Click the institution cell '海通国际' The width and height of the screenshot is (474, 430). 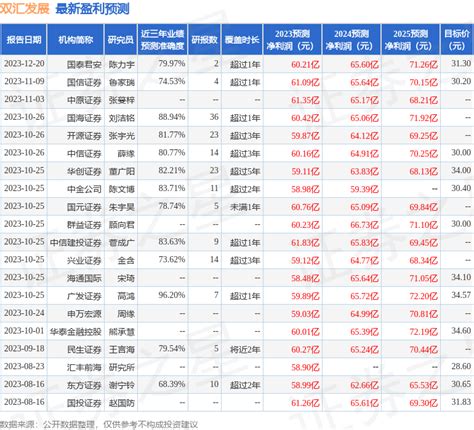(x=84, y=278)
